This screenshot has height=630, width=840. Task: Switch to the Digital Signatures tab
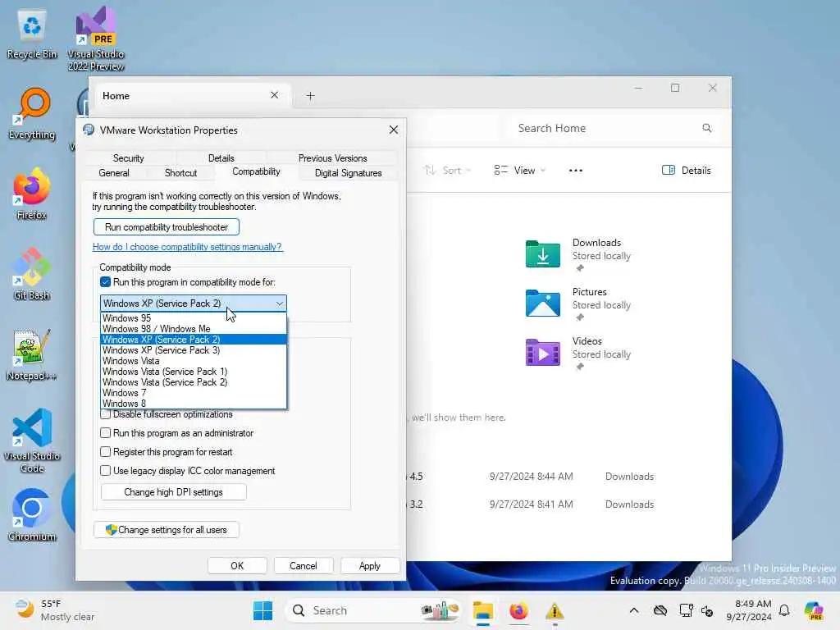pyautogui.click(x=348, y=173)
